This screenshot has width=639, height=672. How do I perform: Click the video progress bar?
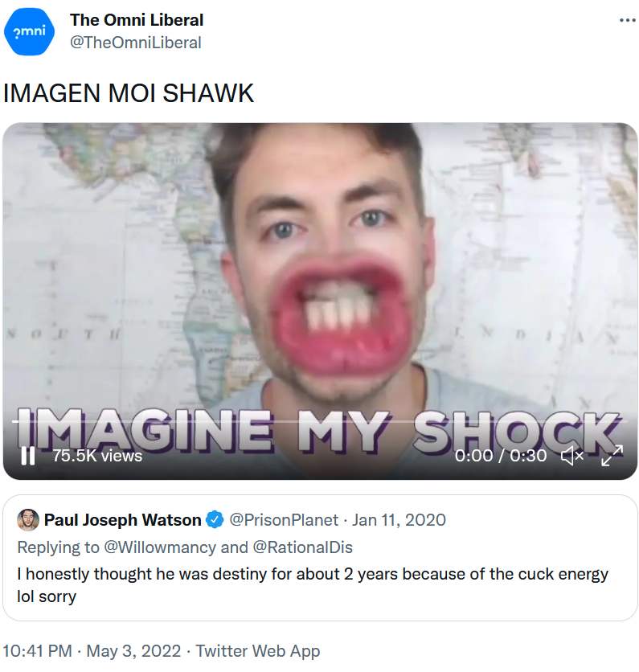[320, 422]
